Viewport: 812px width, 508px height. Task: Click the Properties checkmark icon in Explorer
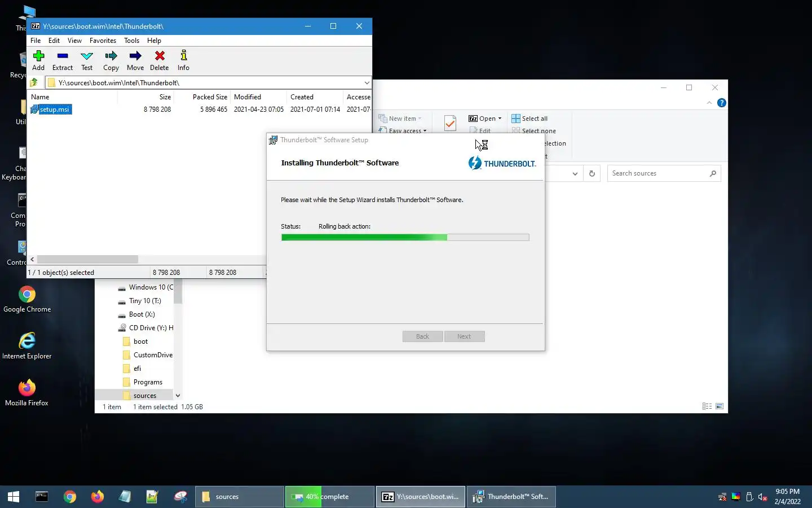coord(450,123)
